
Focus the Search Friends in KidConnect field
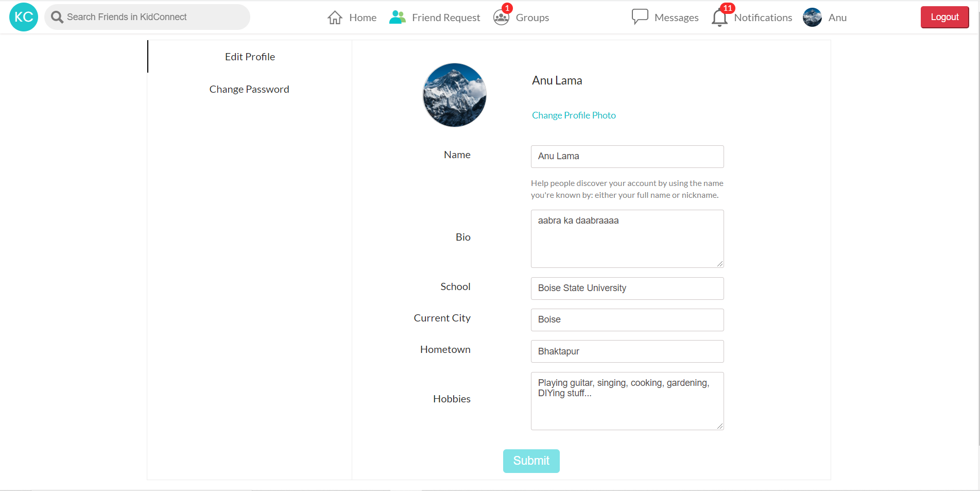pyautogui.click(x=154, y=17)
